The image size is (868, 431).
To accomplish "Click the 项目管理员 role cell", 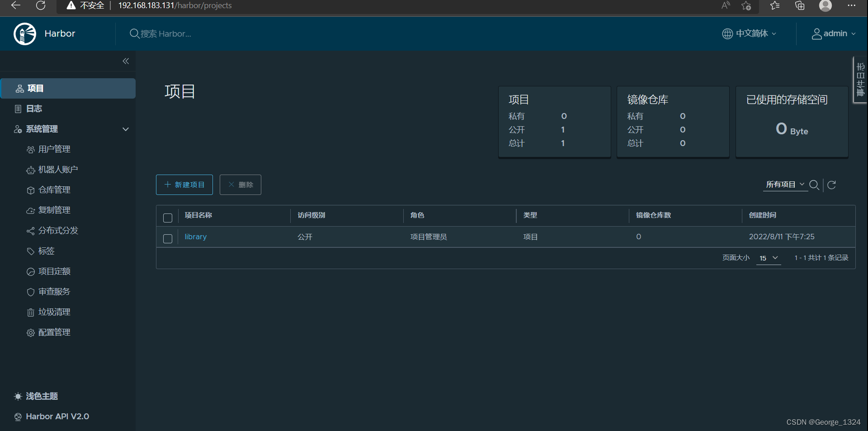I will tap(429, 237).
